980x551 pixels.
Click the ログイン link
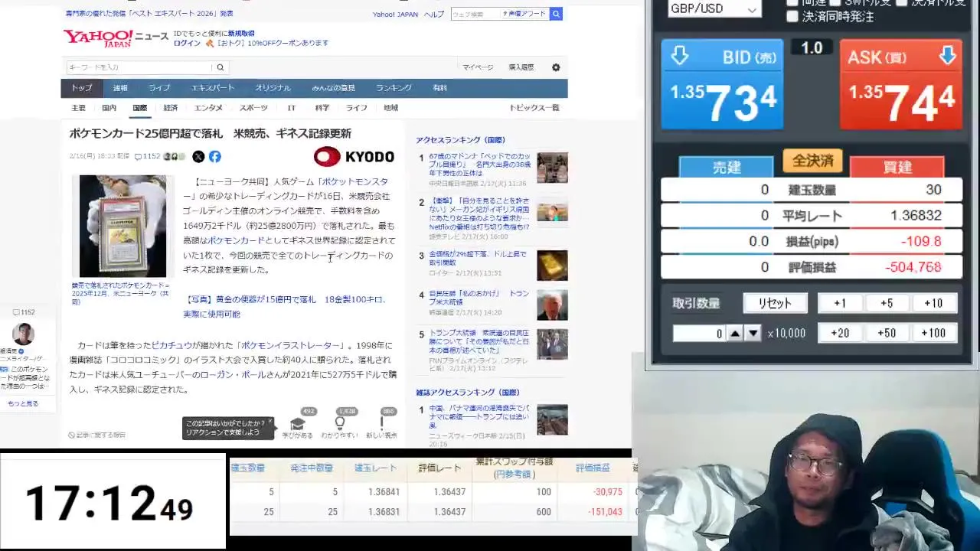click(187, 44)
